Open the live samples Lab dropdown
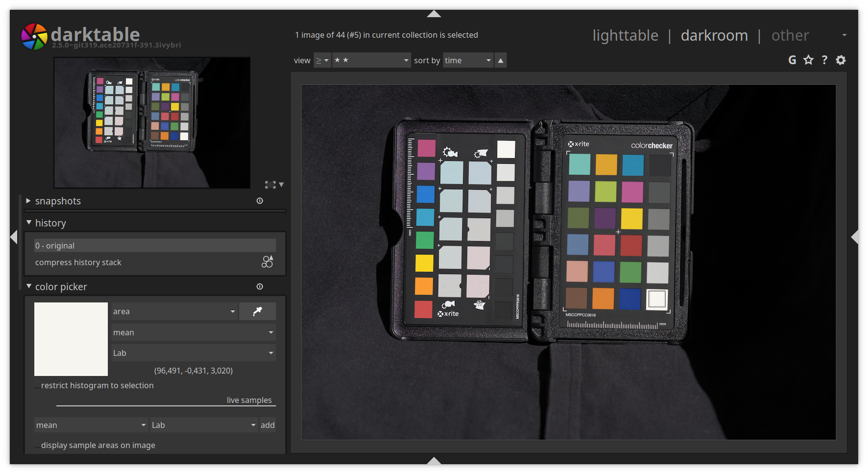Screen dimensions: 868x474 click(x=204, y=425)
